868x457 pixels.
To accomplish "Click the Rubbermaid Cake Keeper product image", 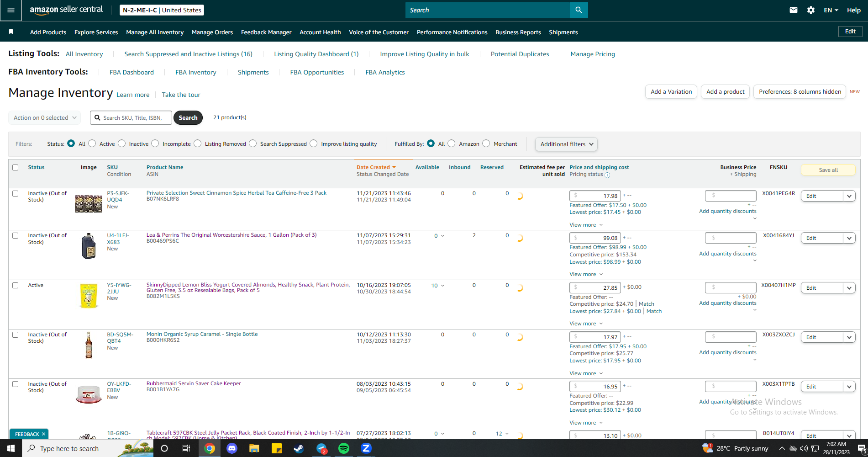I will pos(89,394).
